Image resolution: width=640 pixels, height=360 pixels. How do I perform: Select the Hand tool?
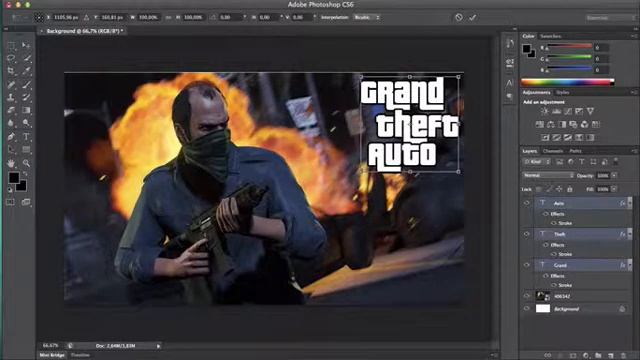click(11, 163)
